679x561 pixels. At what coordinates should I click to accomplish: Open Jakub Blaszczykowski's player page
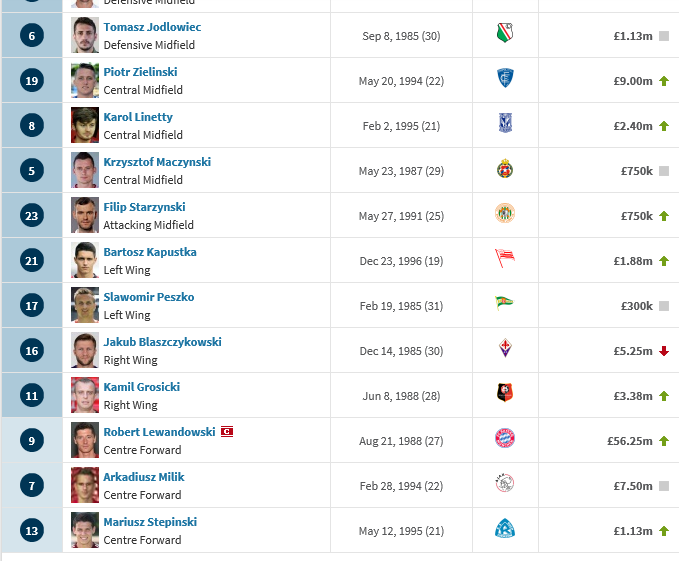click(x=162, y=342)
